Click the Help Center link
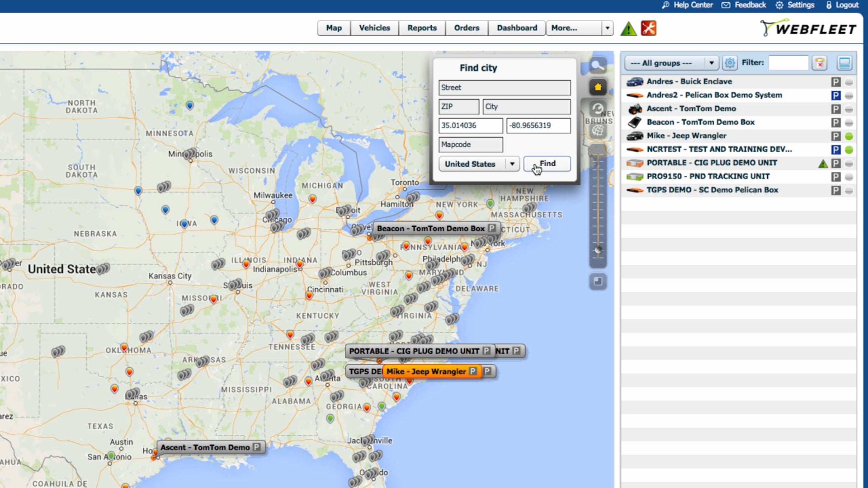The height and width of the screenshot is (488, 868). coord(688,5)
